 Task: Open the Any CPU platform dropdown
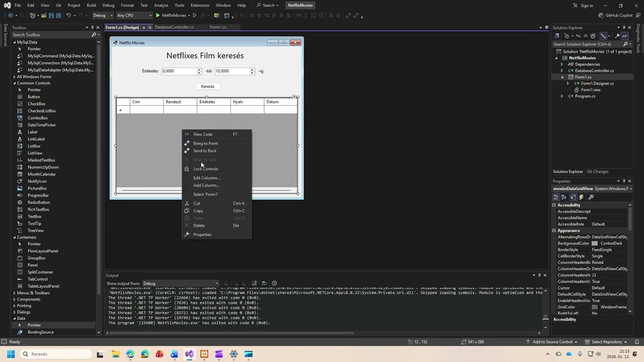[x=134, y=16]
